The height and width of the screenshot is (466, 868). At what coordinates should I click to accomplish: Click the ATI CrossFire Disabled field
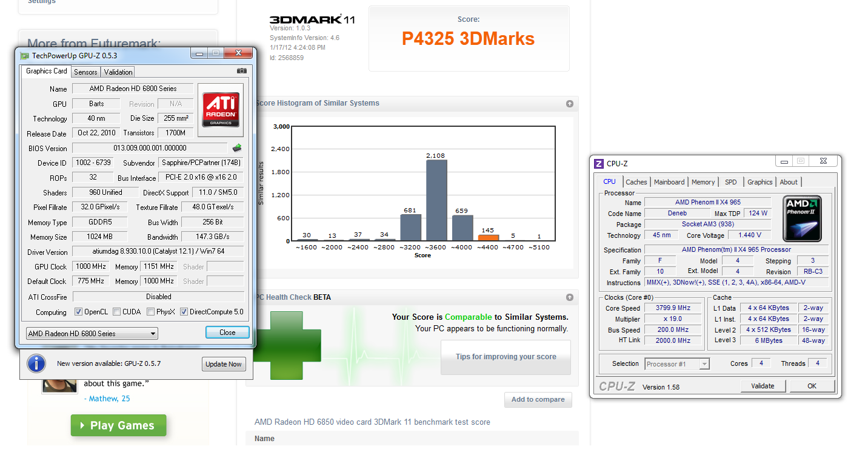coord(158,297)
